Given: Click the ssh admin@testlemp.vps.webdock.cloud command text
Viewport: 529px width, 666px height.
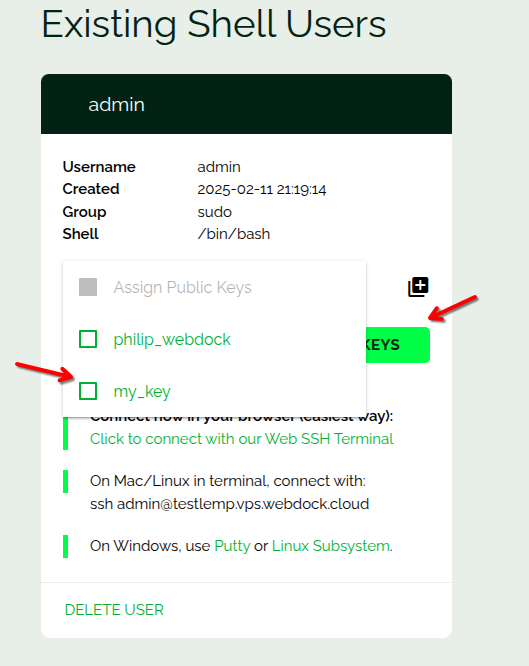Looking at the screenshot, I should [229, 504].
